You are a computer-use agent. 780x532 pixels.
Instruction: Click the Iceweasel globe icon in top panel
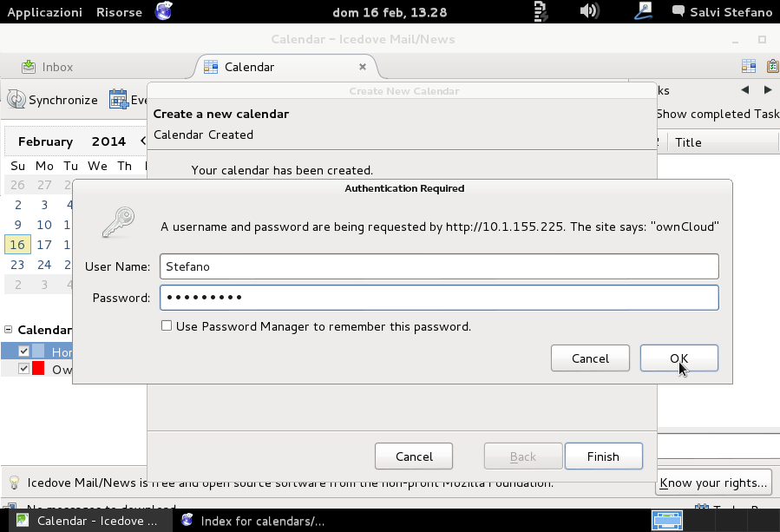click(163, 11)
